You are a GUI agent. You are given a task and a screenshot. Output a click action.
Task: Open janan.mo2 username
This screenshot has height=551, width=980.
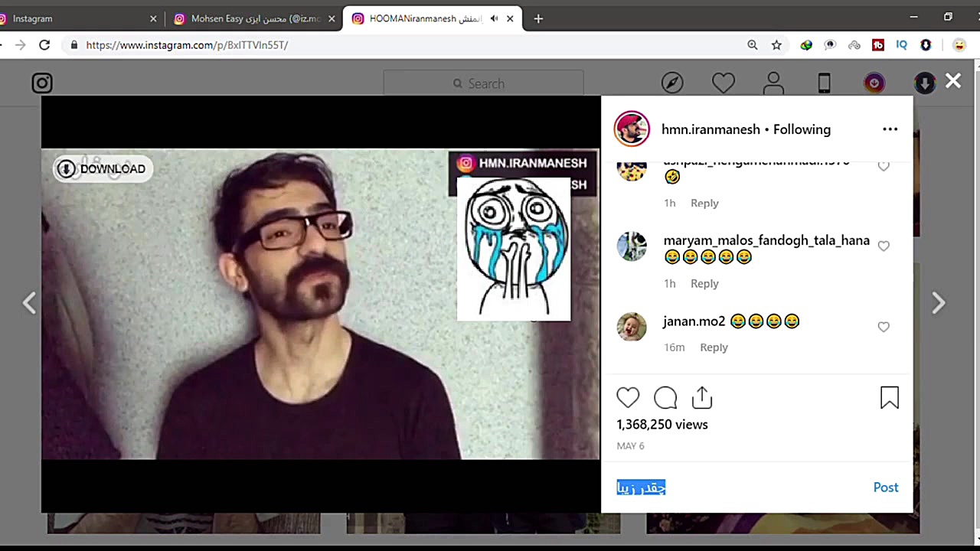[x=694, y=321]
